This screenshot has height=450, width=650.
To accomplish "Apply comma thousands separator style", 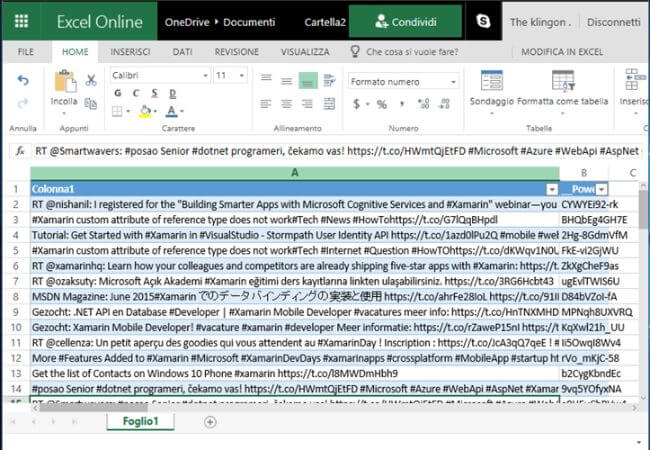I will [402, 103].
